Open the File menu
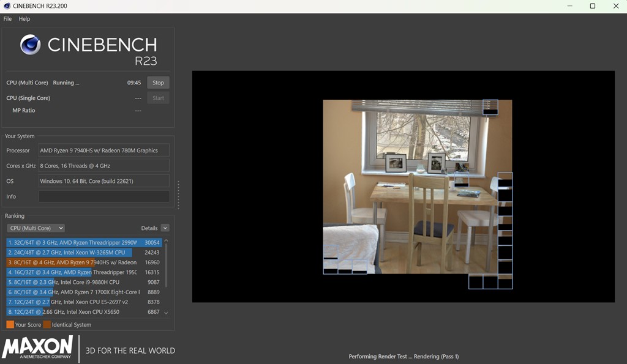The height and width of the screenshot is (364, 627). point(7,19)
